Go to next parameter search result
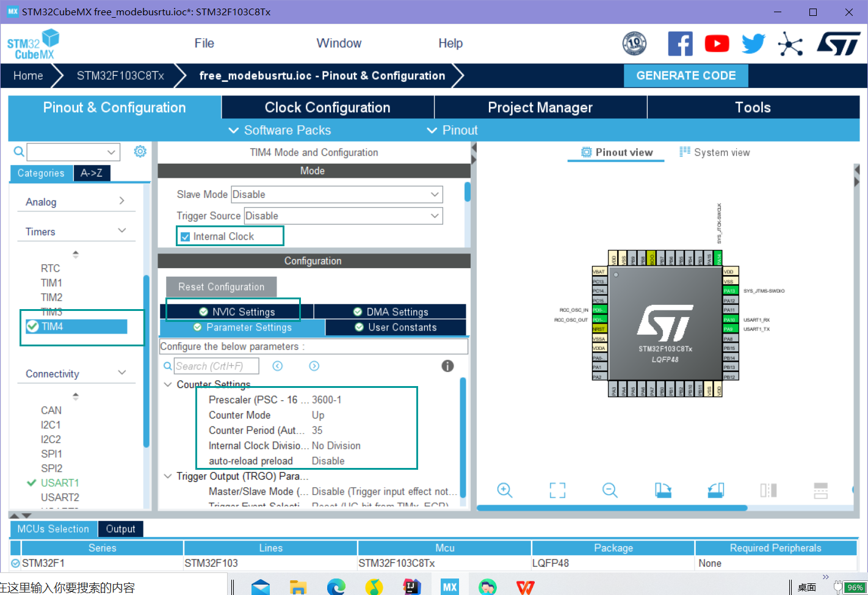Viewport: 868px width, 595px height. click(314, 366)
